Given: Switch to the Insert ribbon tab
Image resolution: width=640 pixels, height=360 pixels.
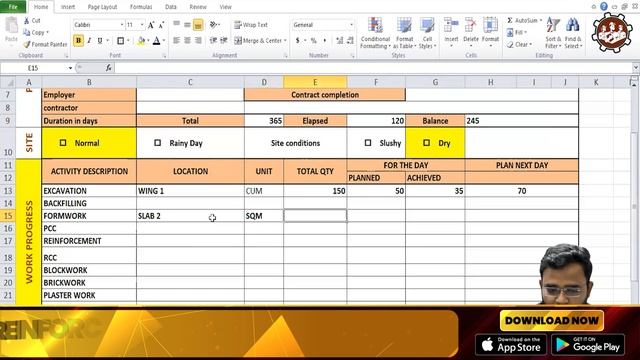Looking at the screenshot, I should 68,7.
